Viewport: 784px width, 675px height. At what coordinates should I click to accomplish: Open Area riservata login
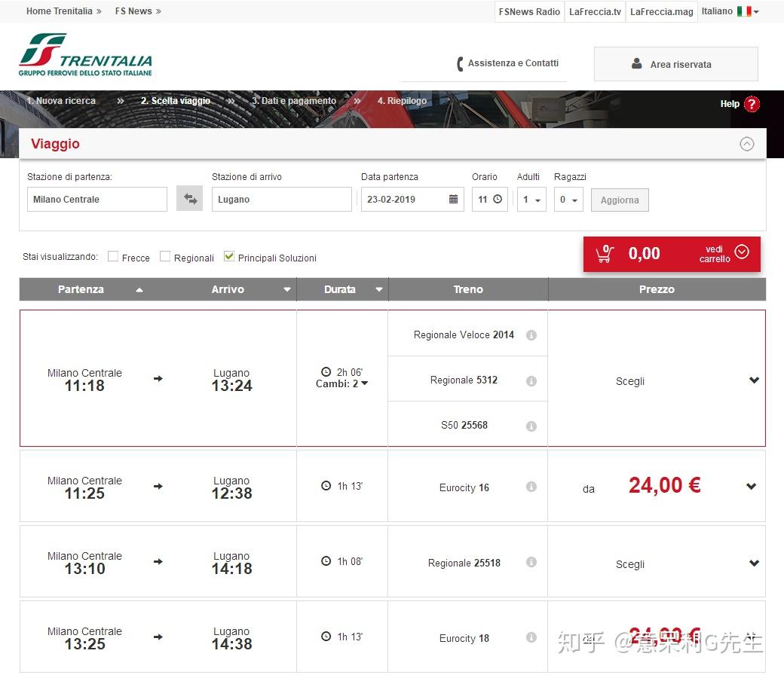tap(675, 64)
